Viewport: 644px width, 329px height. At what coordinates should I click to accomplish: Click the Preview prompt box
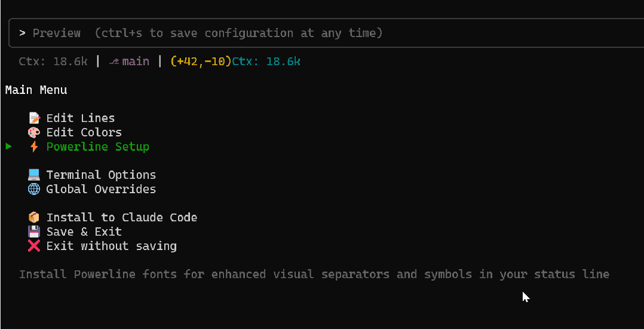(323, 33)
